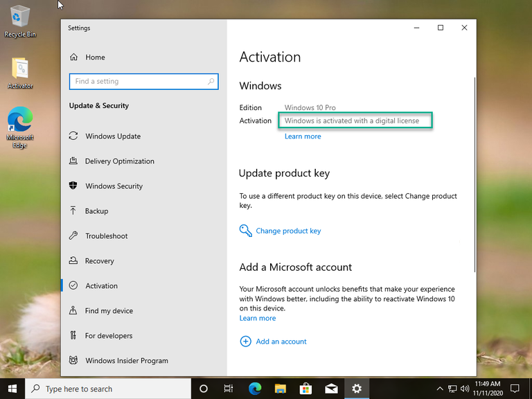Screen dimensions: 532x399
Task: Click the Backup upload arrow icon
Action: (73, 211)
